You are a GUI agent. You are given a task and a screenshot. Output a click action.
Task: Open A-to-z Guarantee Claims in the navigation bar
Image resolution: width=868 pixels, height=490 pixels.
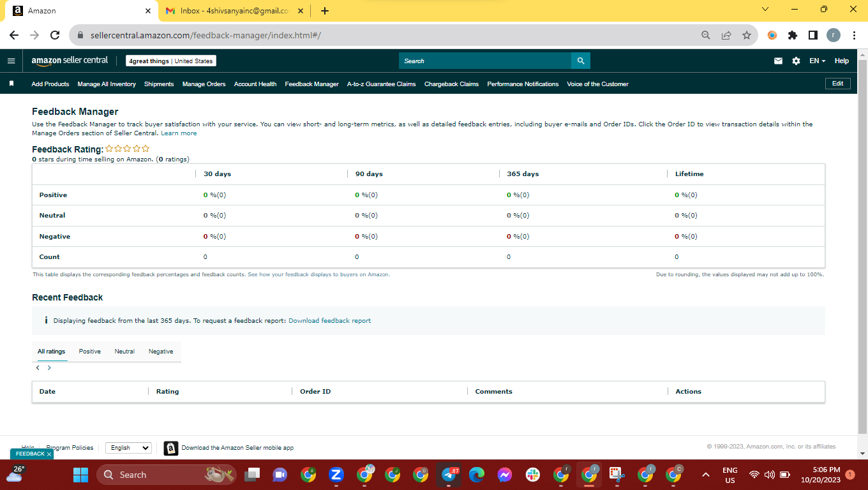[382, 84]
